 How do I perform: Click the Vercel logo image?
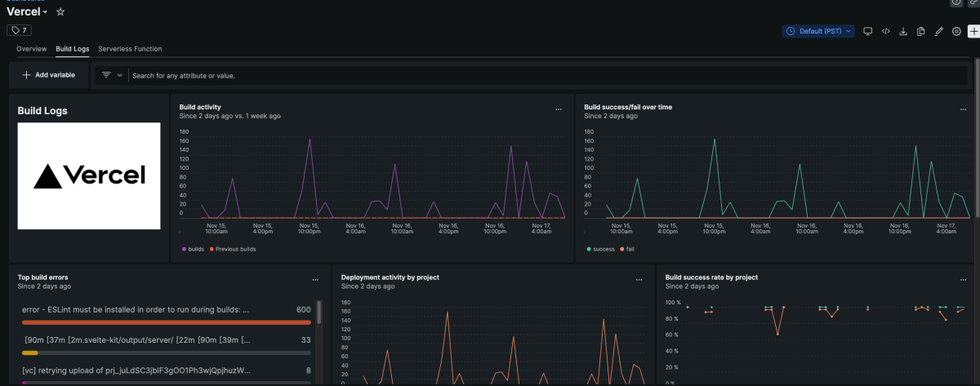pos(89,176)
